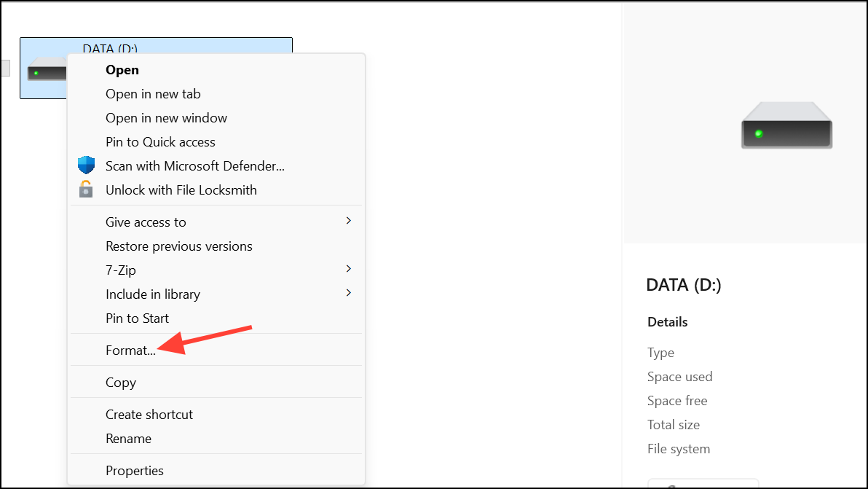The image size is (868, 489).
Task: Click the Microsoft Defender shield icon
Action: coord(86,165)
